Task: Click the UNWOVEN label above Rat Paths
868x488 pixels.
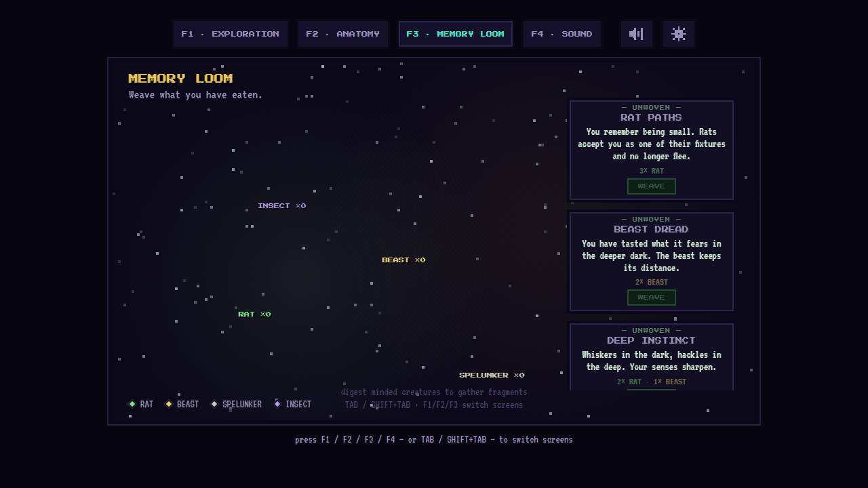Action: point(652,108)
